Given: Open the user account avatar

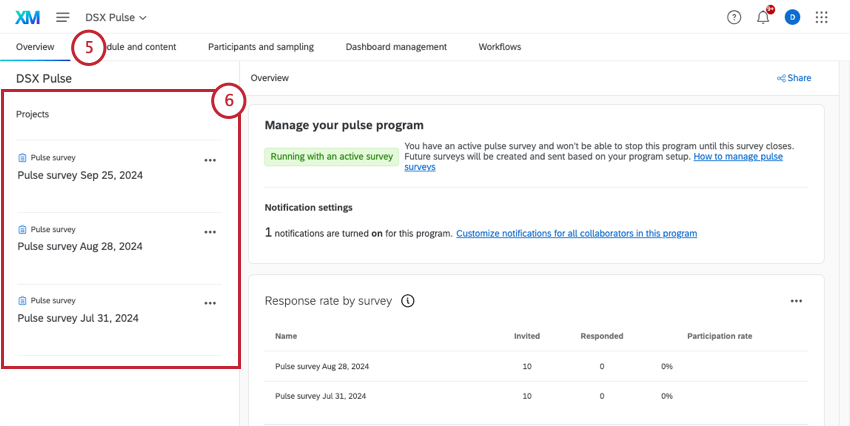Looking at the screenshot, I should [x=792, y=17].
